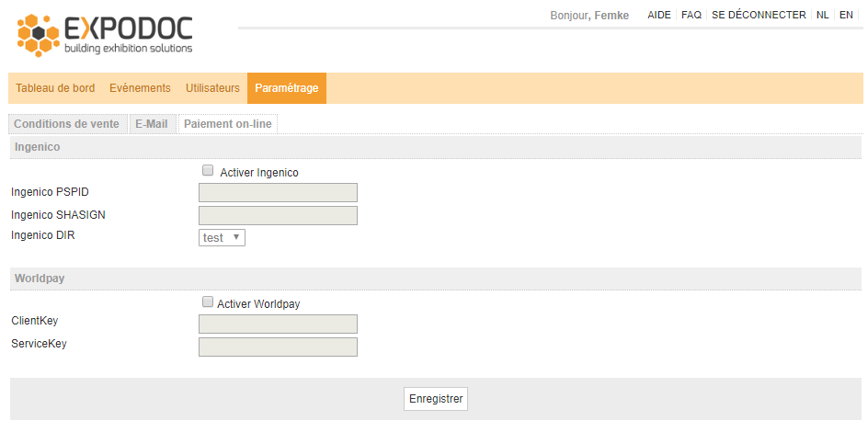The height and width of the screenshot is (421, 868).
Task: Select the Paiement on-line tab
Action: (x=227, y=124)
